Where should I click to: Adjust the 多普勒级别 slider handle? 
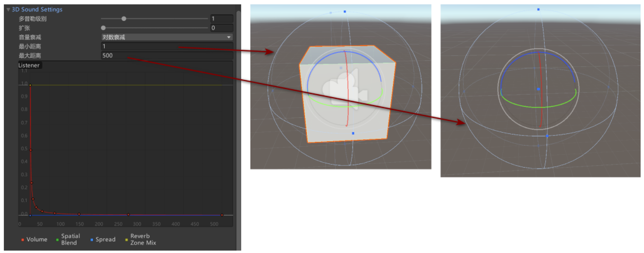(124, 18)
